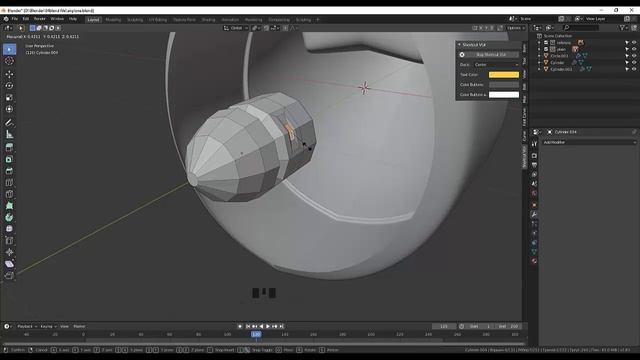Screen dimensions: 640x360
Task: Switch to the Shading workspace tab
Action: (x=208, y=20)
